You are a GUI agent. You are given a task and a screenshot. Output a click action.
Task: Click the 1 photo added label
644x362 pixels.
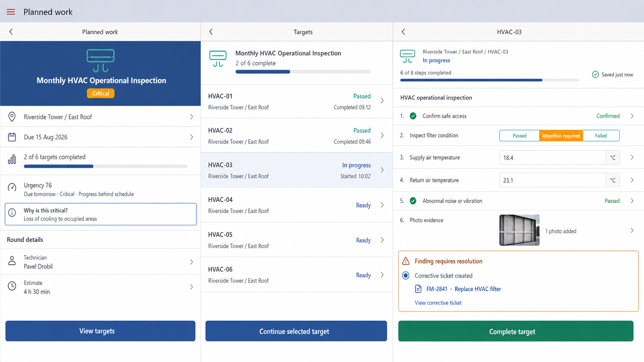coord(561,231)
